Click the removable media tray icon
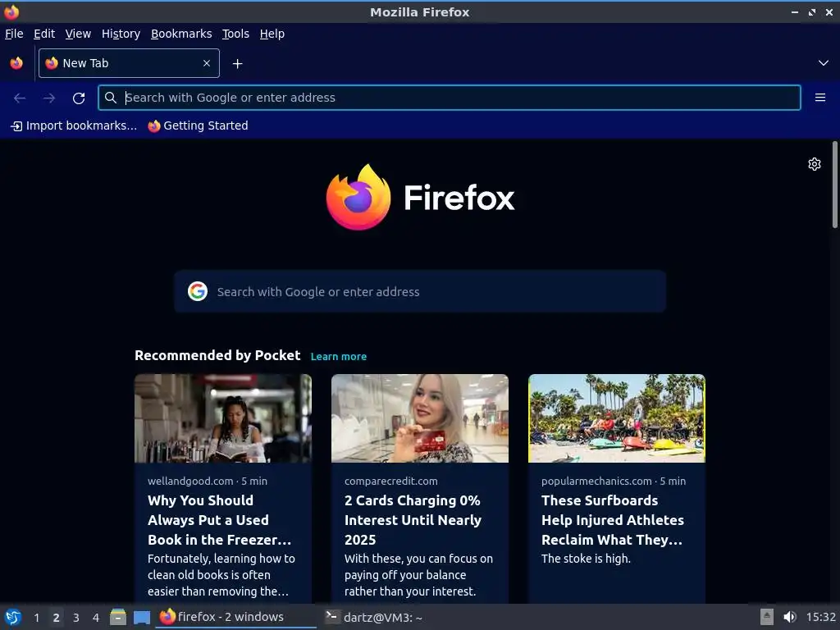840x630 pixels. pos(767,617)
